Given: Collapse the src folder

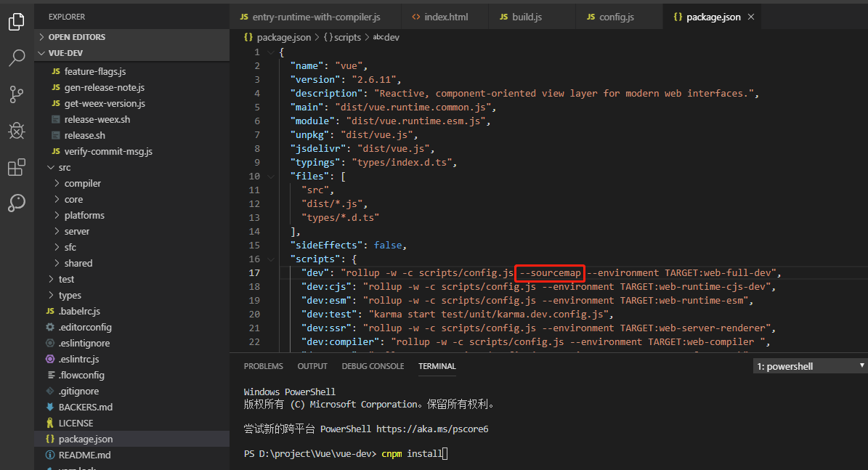Looking at the screenshot, I should 51,167.
